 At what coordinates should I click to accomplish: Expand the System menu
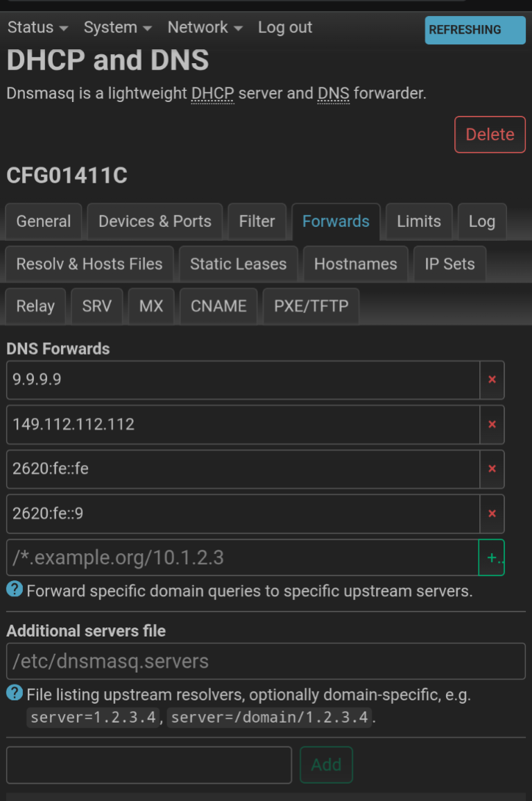pyautogui.click(x=117, y=28)
